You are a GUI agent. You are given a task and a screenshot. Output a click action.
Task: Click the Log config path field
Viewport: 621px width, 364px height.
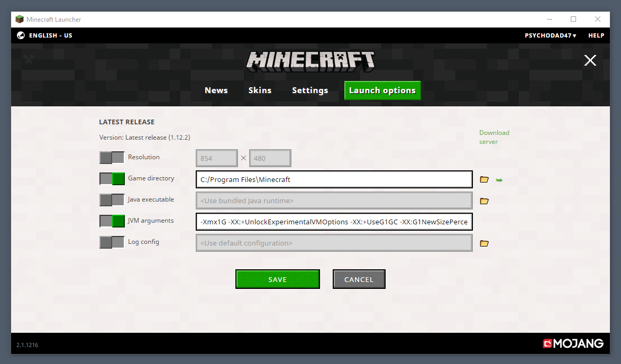[334, 243]
